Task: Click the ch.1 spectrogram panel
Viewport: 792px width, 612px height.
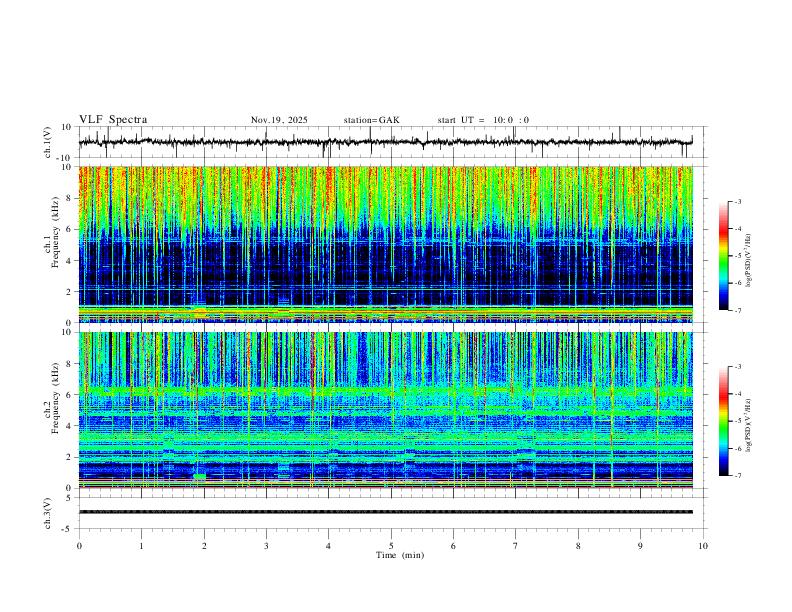Action: [385, 244]
